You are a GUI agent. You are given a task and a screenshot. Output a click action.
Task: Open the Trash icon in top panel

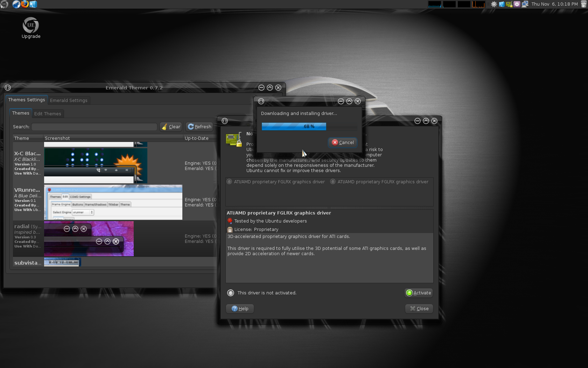coord(583,4)
